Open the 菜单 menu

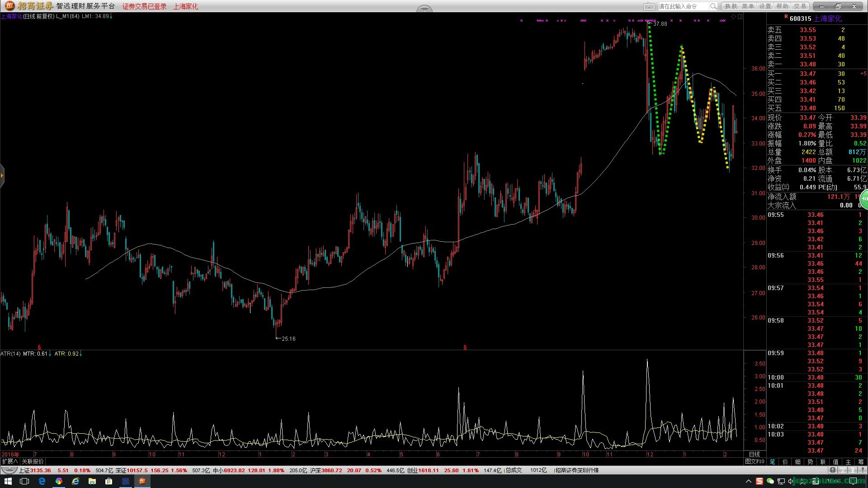(x=748, y=6)
